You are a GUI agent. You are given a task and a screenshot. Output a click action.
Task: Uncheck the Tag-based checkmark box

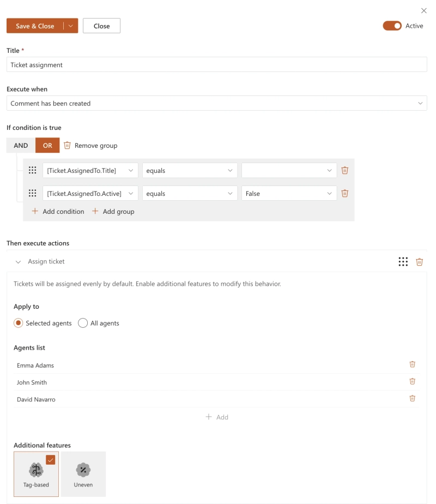click(x=50, y=460)
